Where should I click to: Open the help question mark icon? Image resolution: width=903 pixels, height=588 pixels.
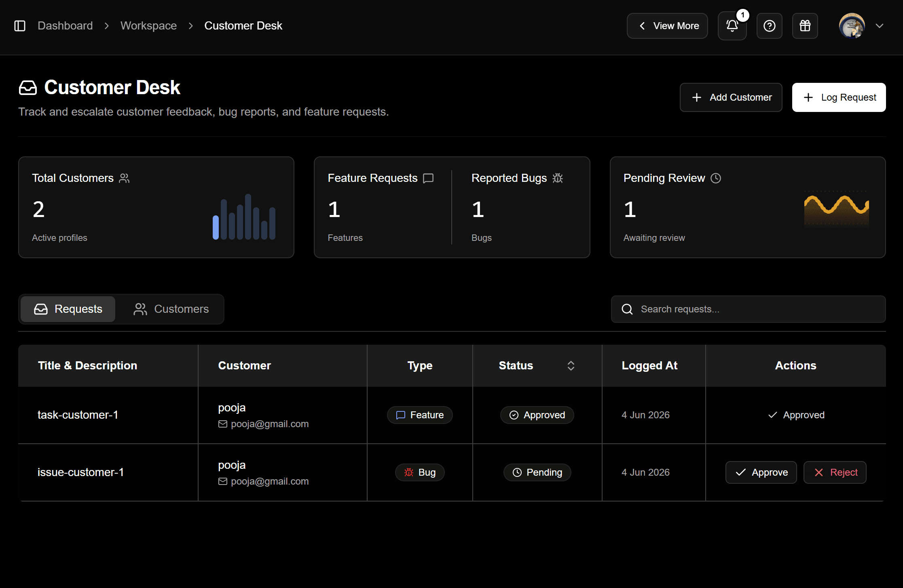(x=769, y=26)
